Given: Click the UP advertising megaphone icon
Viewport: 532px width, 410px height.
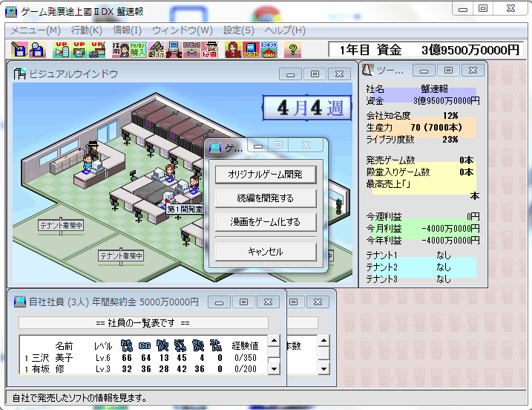Looking at the screenshot, I should 62,50.
